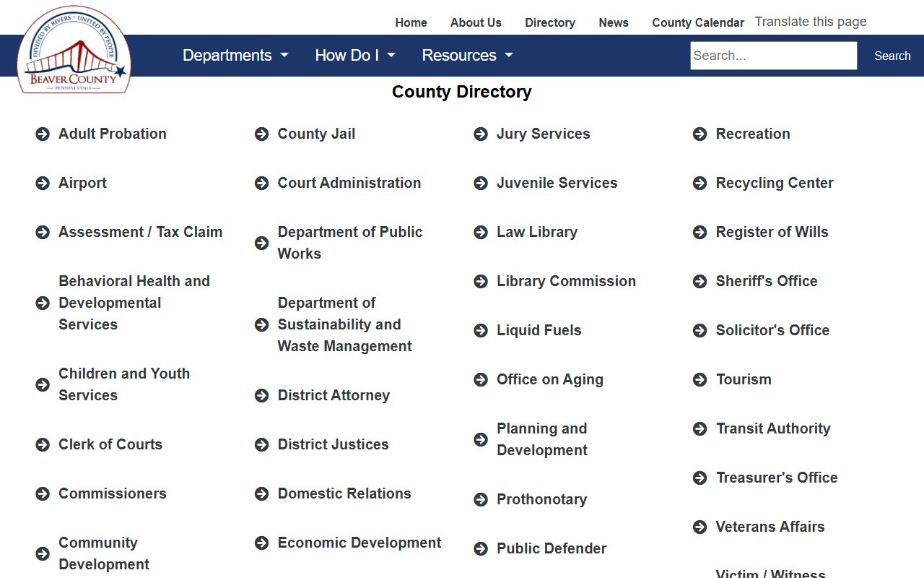The image size is (924, 578).
Task: Open the News page
Action: (x=614, y=22)
